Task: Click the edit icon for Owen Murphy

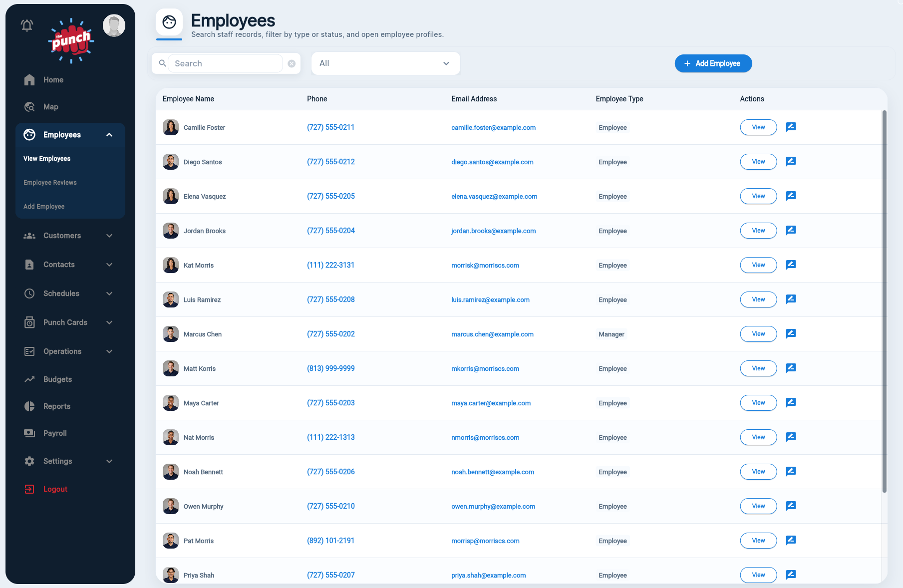Action: point(791,506)
